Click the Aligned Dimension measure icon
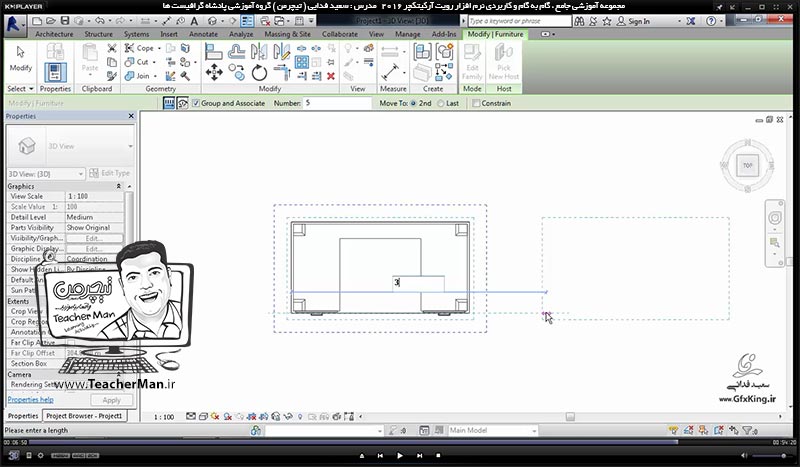The height and width of the screenshot is (467, 800). point(390,72)
